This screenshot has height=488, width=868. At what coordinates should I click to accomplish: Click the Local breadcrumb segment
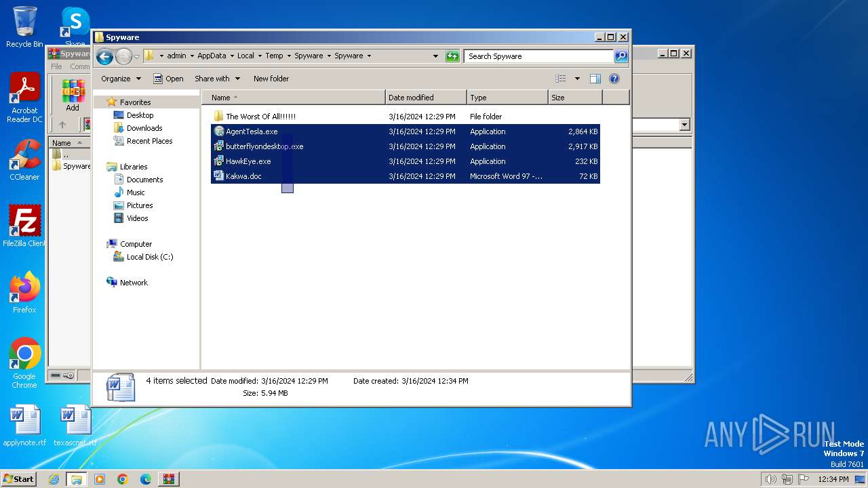(245, 56)
